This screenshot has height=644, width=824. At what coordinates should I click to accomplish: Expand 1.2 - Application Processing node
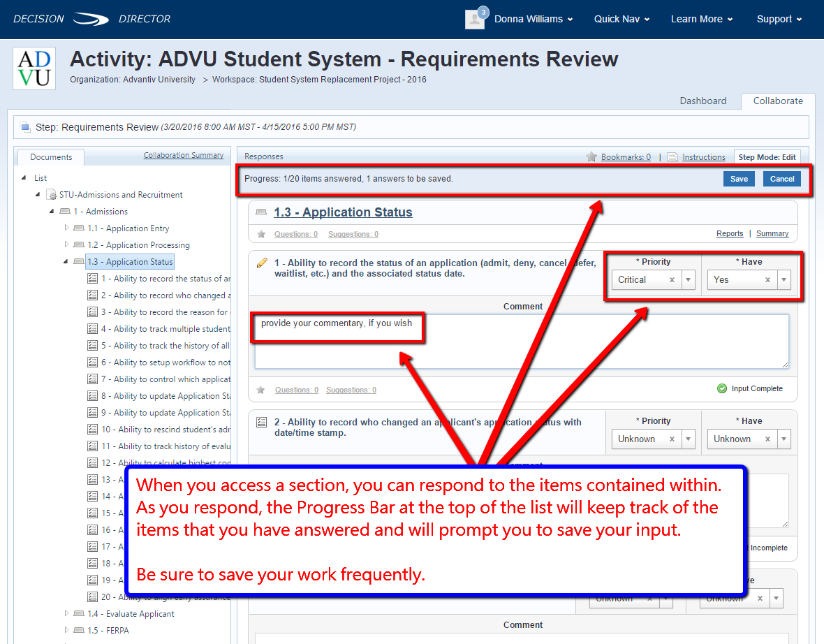point(66,244)
